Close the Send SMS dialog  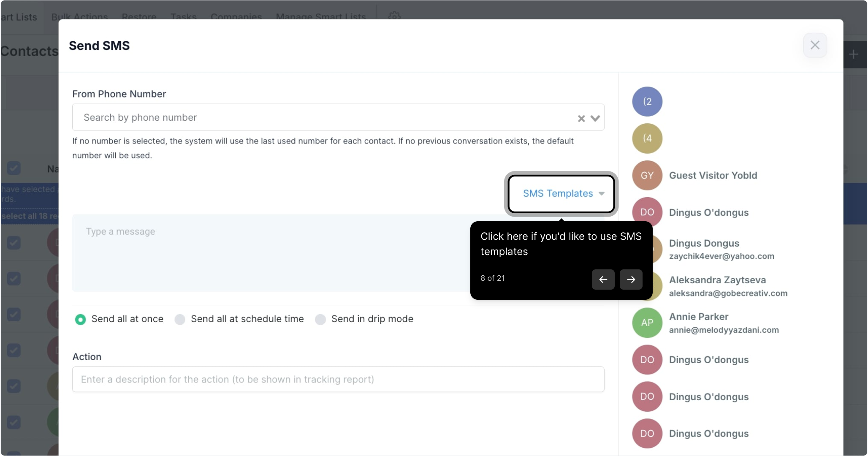815,45
